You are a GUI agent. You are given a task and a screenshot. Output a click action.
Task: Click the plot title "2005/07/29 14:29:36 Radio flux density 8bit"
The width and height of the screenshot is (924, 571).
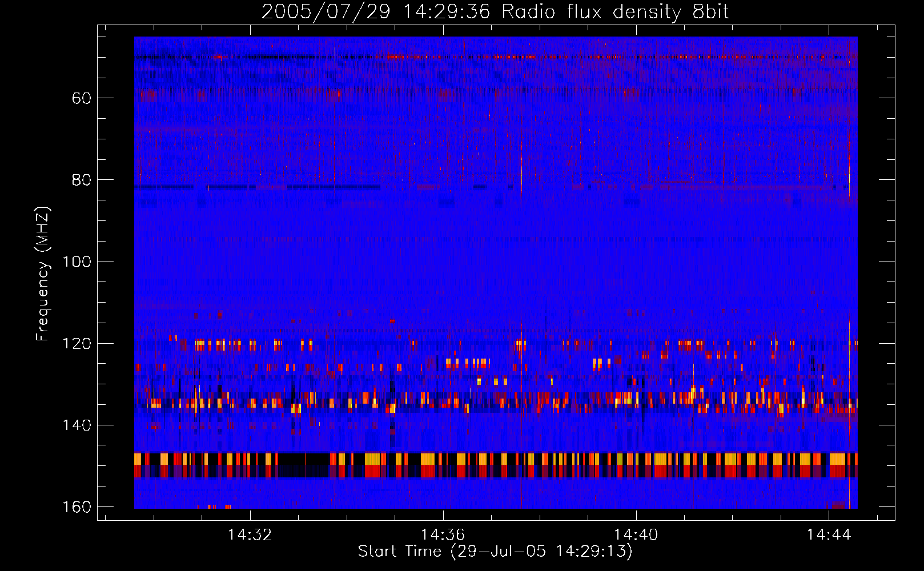click(495, 11)
